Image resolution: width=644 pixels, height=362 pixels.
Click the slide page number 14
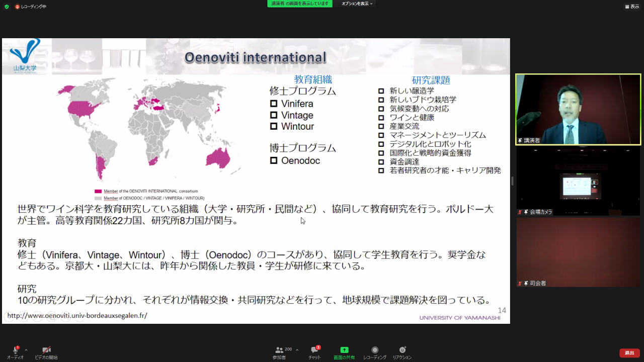pyautogui.click(x=502, y=310)
